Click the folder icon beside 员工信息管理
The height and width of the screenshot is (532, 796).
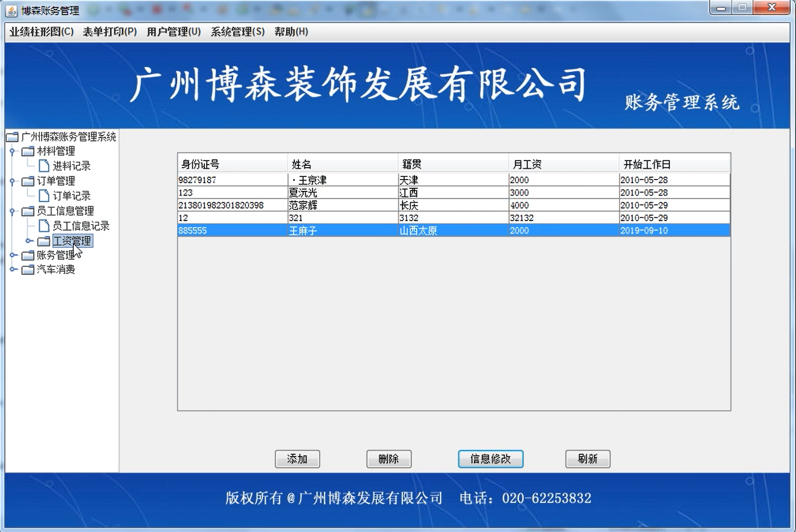(x=28, y=211)
